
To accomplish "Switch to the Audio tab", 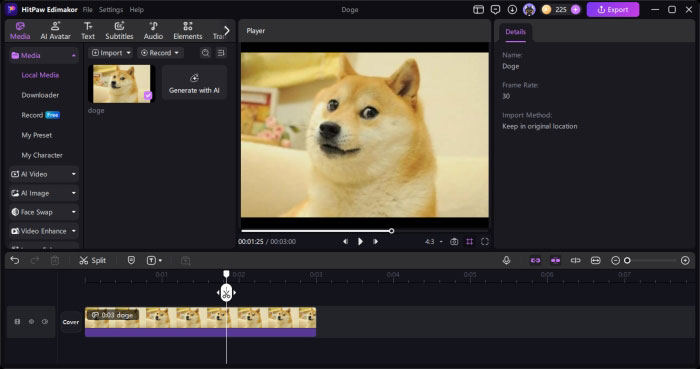I will pyautogui.click(x=153, y=31).
